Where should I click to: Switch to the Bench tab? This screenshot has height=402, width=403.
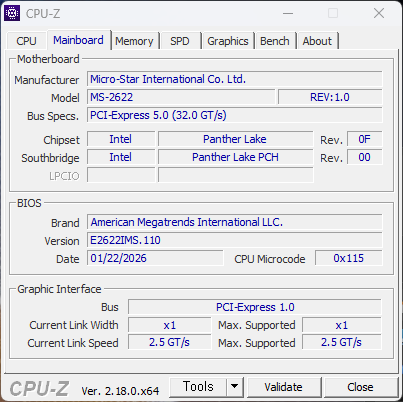275,41
